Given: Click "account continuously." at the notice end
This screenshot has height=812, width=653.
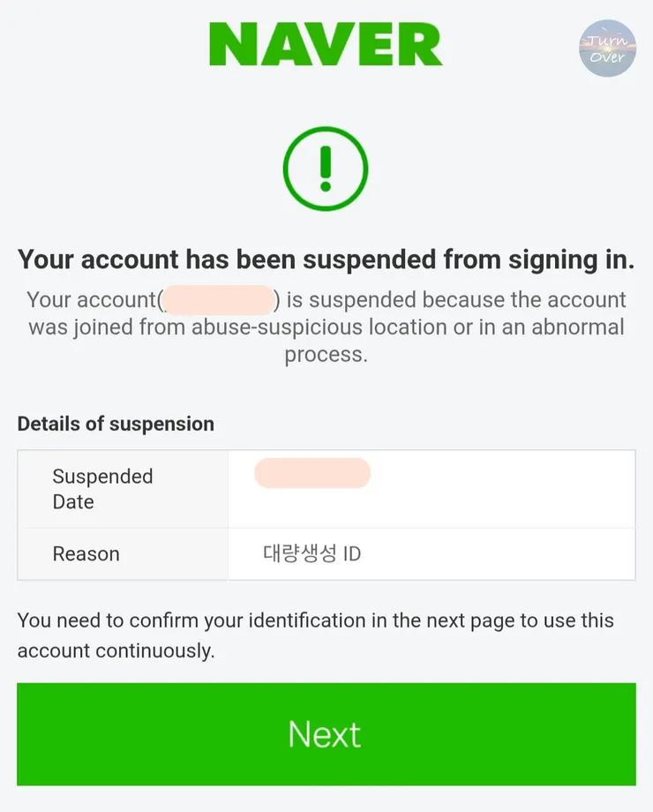Looking at the screenshot, I should point(116,651).
